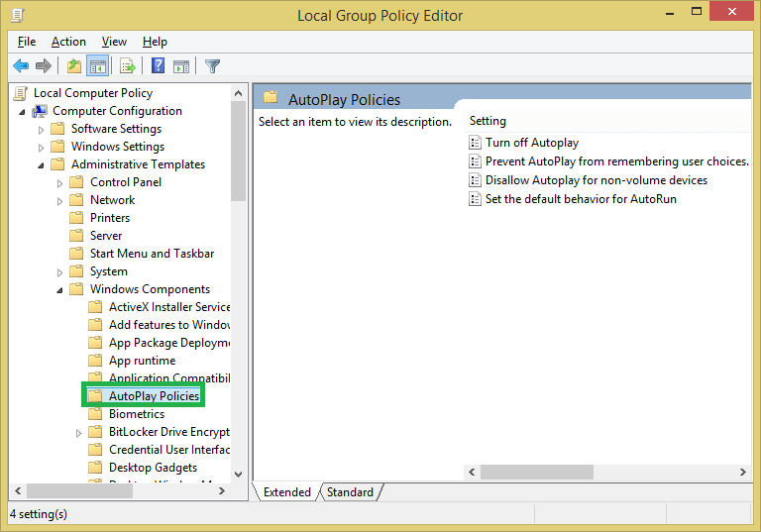This screenshot has width=761, height=532.
Task: Click the Forward arrow toolbar icon
Action: click(x=44, y=66)
